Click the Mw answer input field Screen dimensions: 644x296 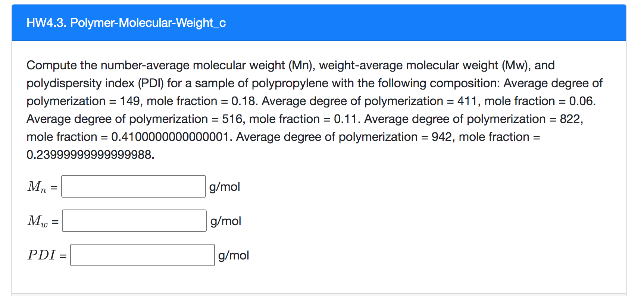(133, 221)
